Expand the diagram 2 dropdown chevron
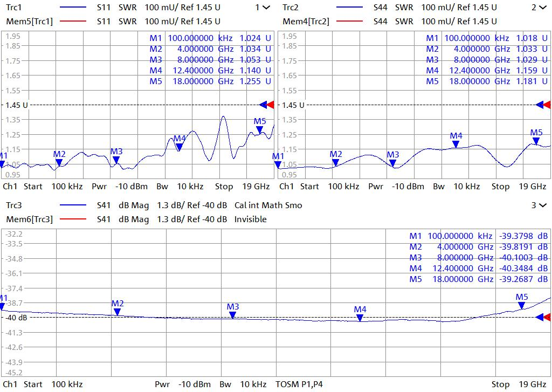The width and height of the screenshot is (552, 392). (x=546, y=8)
